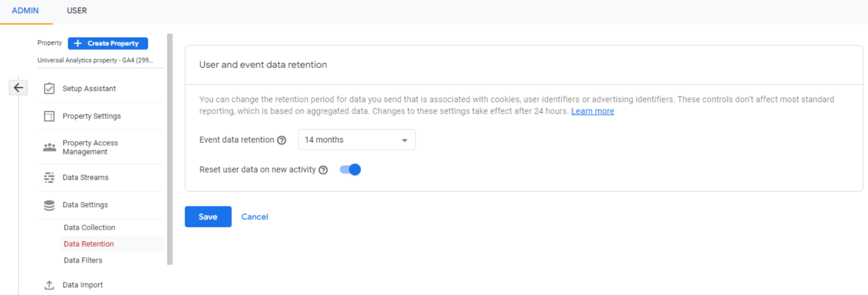Click the Data Import upload icon
868x295 pixels.
pos(49,285)
